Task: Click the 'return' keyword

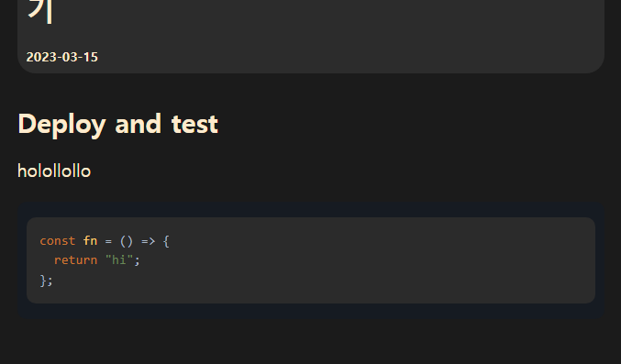Action: [75, 260]
